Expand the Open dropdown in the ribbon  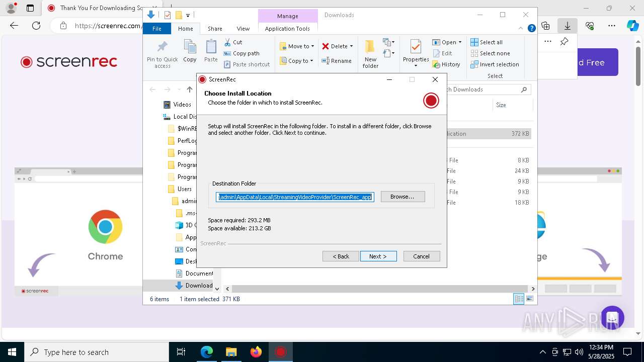pos(460,42)
